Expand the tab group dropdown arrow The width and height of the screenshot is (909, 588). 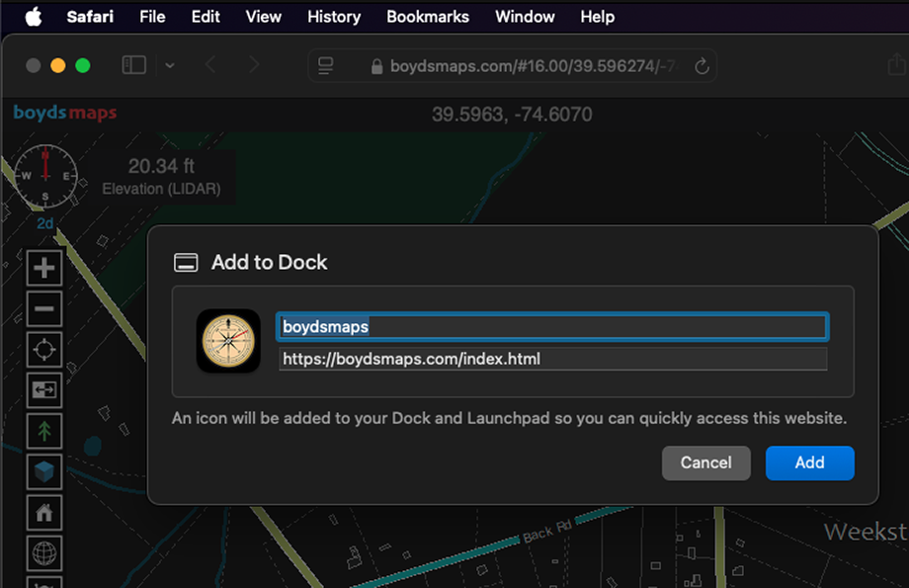click(170, 65)
